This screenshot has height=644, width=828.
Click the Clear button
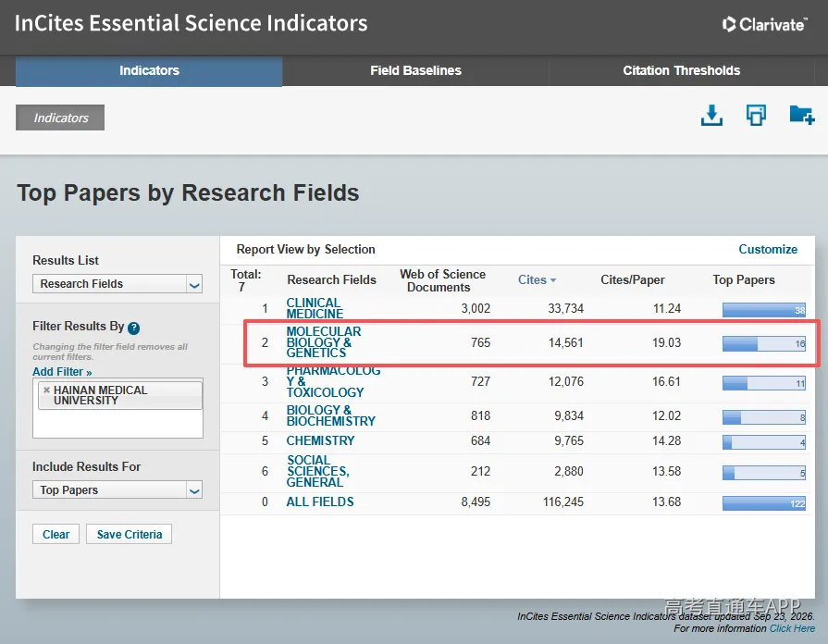pyautogui.click(x=56, y=534)
